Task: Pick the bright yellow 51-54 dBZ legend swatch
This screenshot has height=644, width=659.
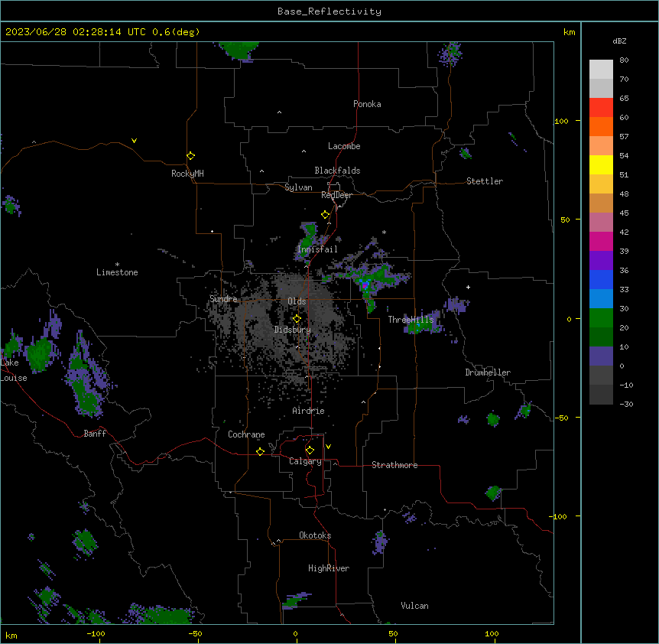Action: 601,164
